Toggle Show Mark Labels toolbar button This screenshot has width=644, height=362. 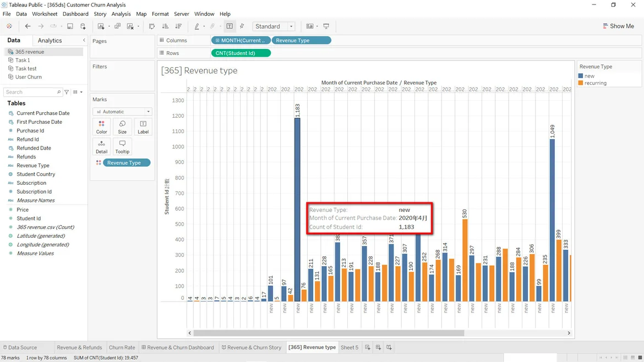click(x=230, y=26)
